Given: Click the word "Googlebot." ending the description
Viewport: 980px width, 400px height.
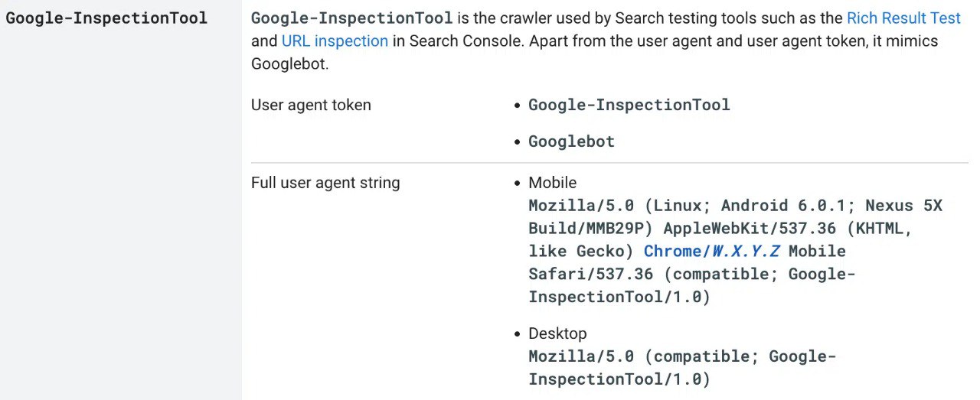Looking at the screenshot, I should [x=289, y=63].
